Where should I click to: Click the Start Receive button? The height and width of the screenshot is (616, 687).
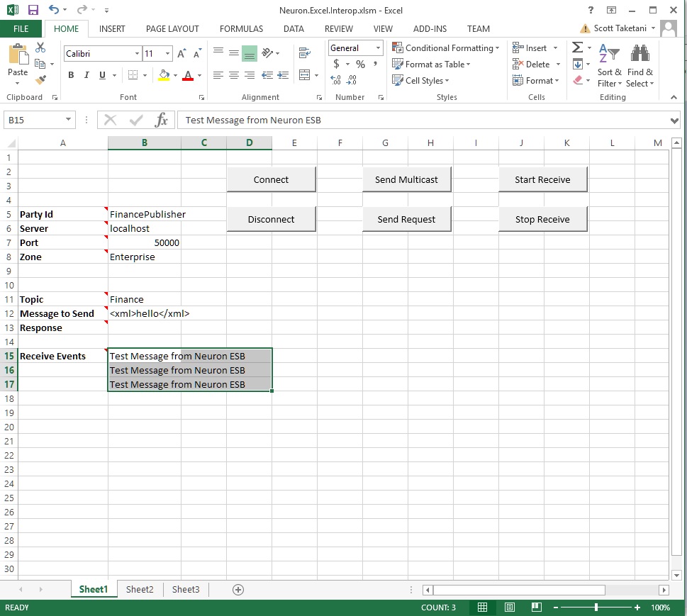542,179
